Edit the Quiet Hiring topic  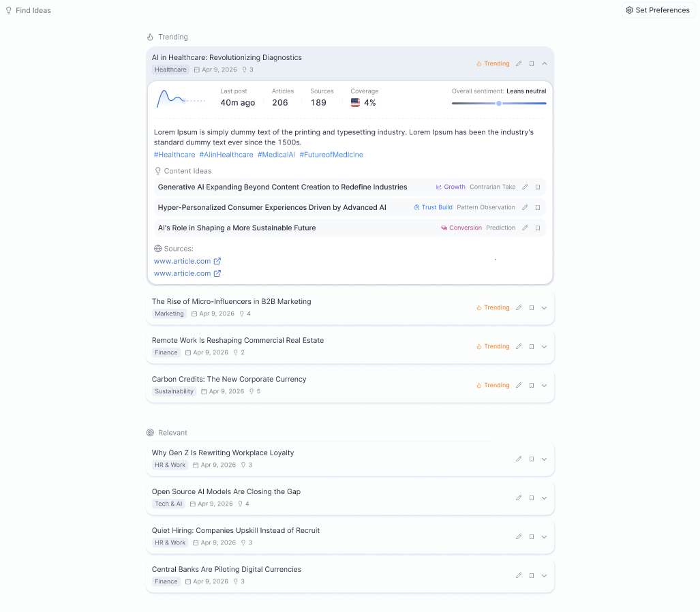click(x=518, y=536)
